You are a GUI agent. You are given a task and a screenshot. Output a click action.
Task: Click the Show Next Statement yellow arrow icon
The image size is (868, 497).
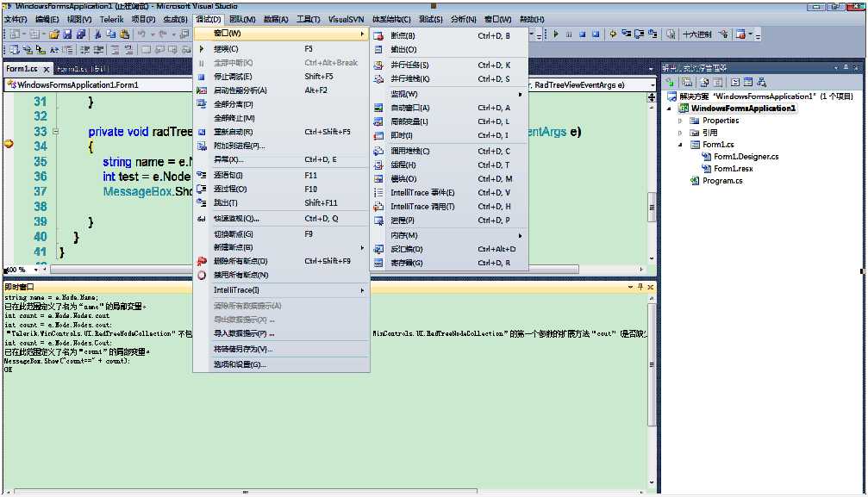pyautogui.click(x=613, y=34)
